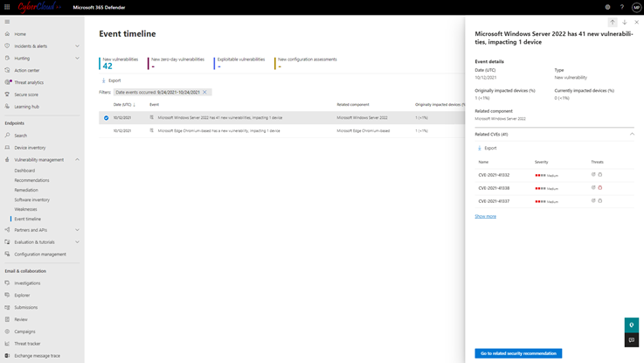Open the app launcher waffle icon
This screenshot has width=644, height=363.
tap(7, 7)
